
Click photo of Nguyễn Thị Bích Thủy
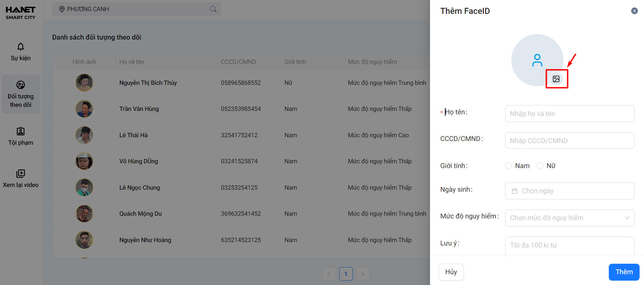point(84,82)
